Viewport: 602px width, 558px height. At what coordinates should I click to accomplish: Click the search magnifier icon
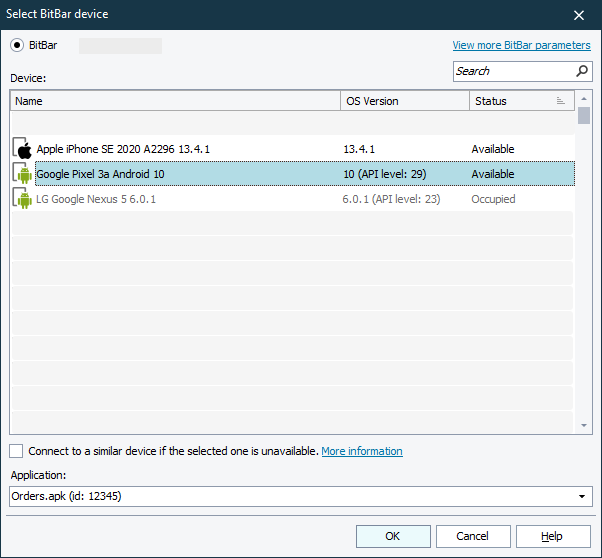582,71
